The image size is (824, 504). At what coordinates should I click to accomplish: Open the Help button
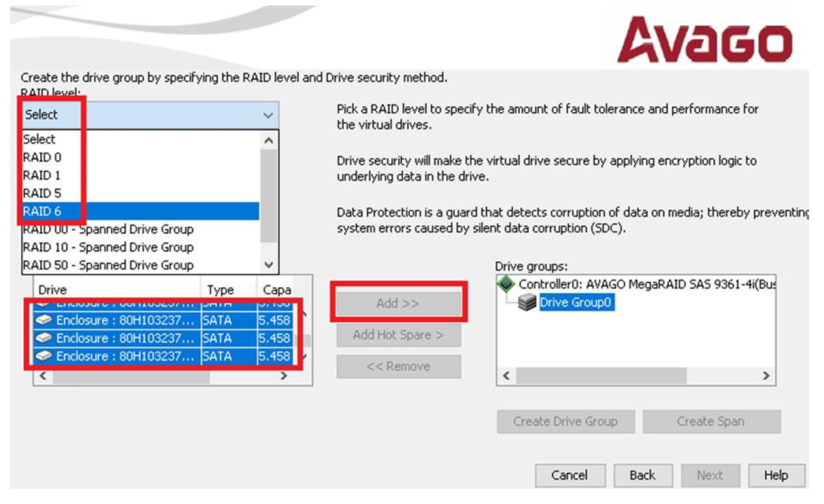pyautogui.click(x=776, y=475)
